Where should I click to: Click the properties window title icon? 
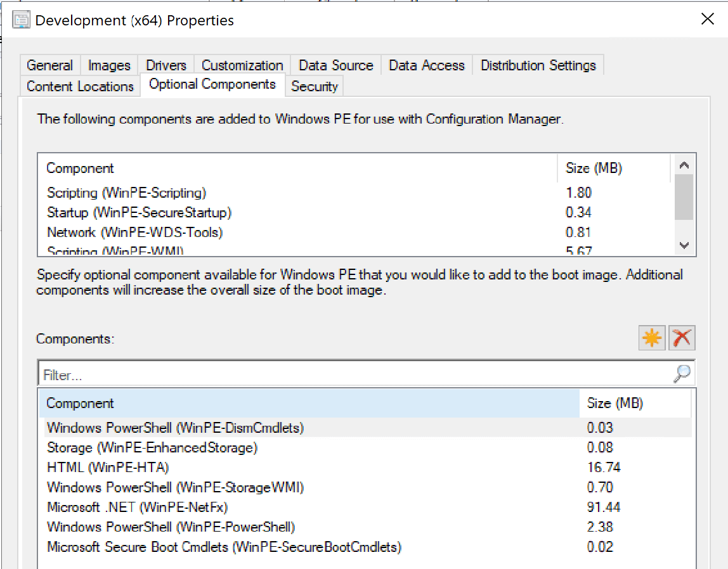click(x=22, y=20)
